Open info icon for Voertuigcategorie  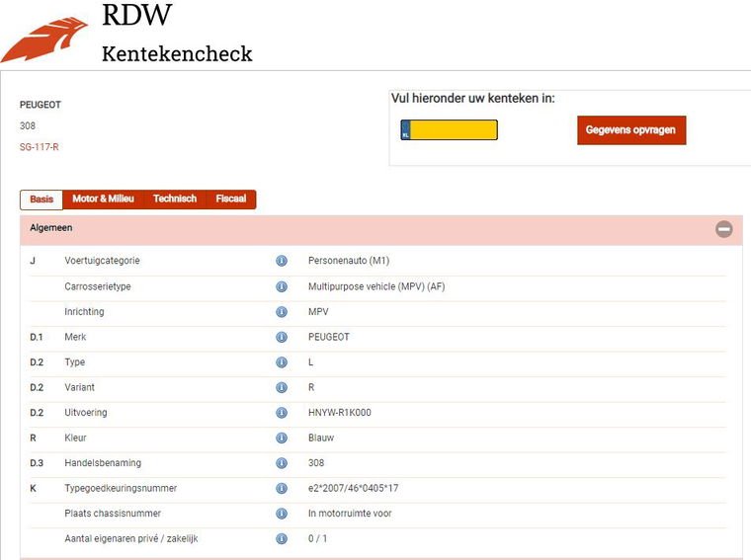tap(282, 261)
